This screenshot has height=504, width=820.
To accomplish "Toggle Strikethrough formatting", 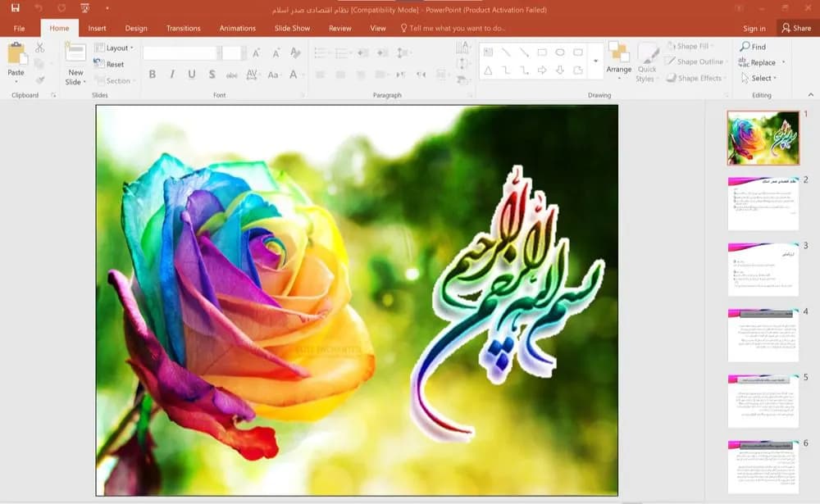I will (x=232, y=75).
